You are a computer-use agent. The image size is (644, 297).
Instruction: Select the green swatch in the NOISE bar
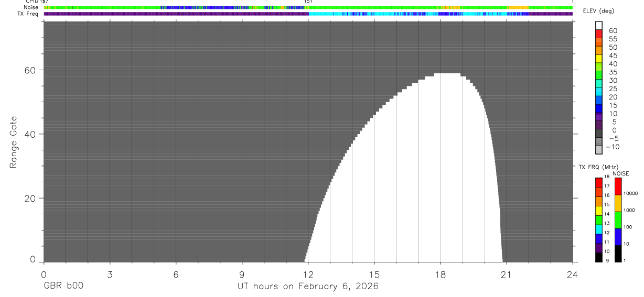(x=618, y=220)
